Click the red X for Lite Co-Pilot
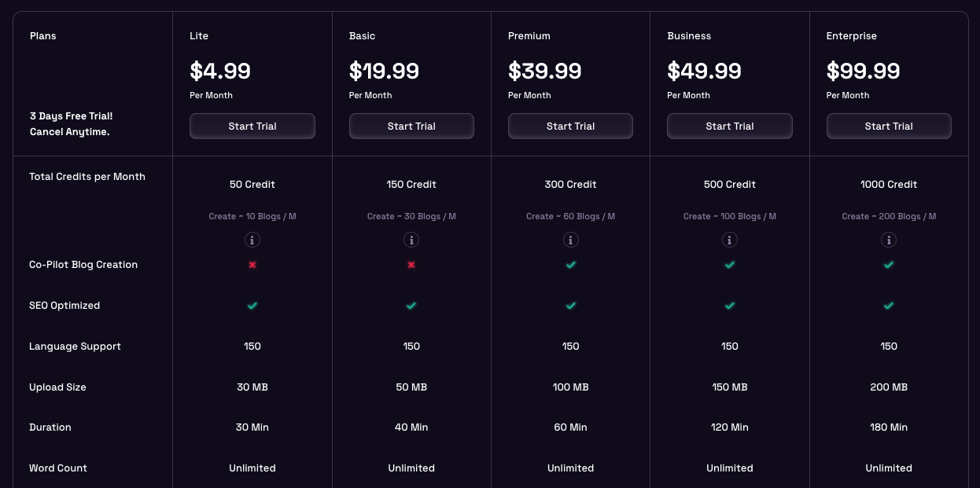The width and height of the screenshot is (980, 488). 252,265
